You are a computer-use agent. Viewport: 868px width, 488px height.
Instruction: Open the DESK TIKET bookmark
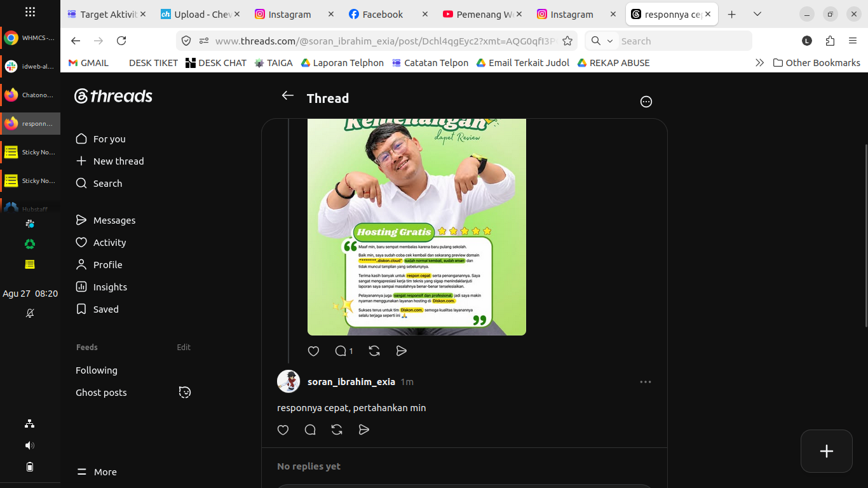(x=153, y=63)
